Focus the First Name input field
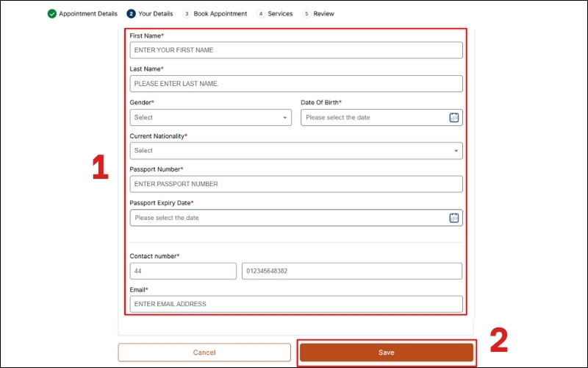Screen dimensions: 588x368 [x=295, y=50]
